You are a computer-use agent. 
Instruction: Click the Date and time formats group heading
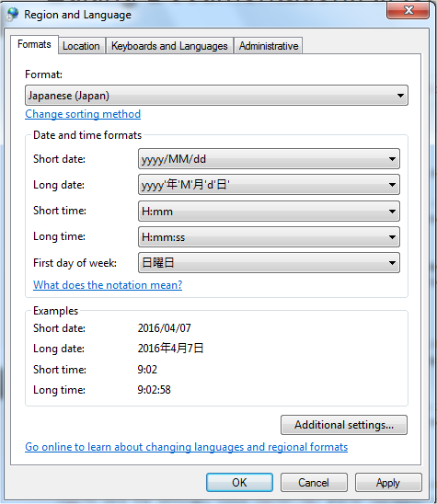point(87,135)
